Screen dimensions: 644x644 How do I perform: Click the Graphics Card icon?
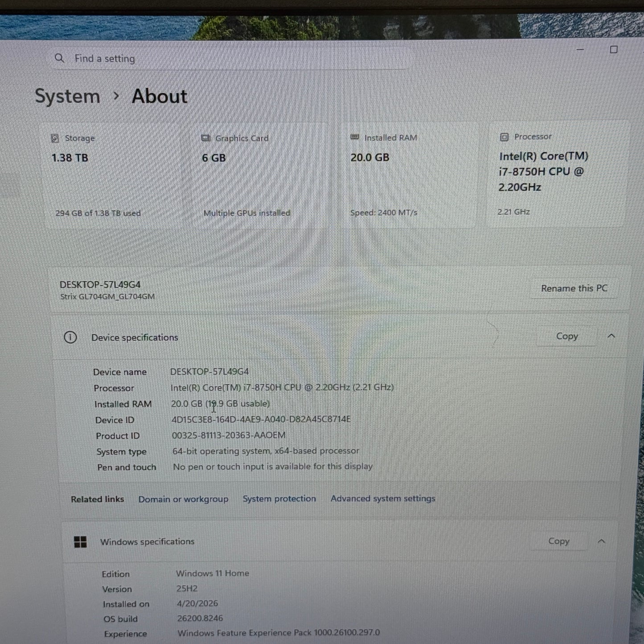[205, 138]
